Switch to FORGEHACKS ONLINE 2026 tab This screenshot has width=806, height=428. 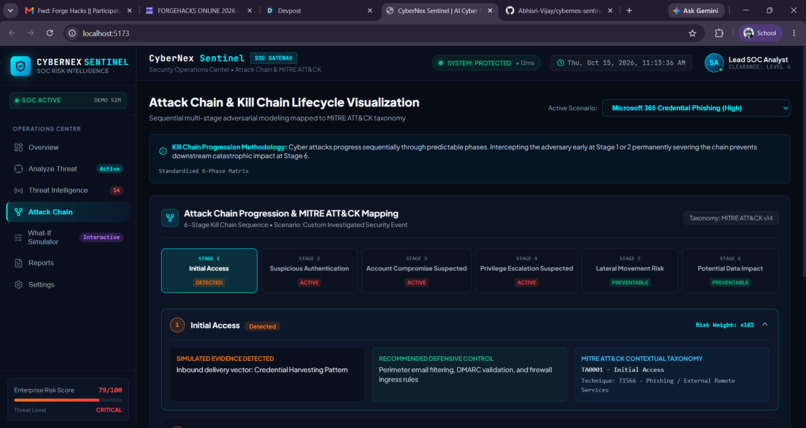[199, 10]
